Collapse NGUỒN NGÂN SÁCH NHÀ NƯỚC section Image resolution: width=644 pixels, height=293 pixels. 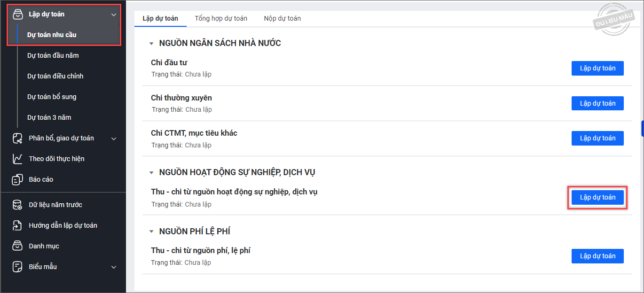(151, 44)
